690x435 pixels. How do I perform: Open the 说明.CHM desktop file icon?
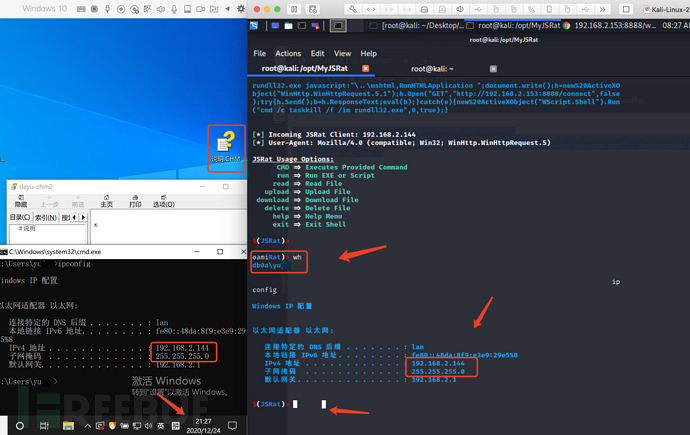tap(226, 148)
